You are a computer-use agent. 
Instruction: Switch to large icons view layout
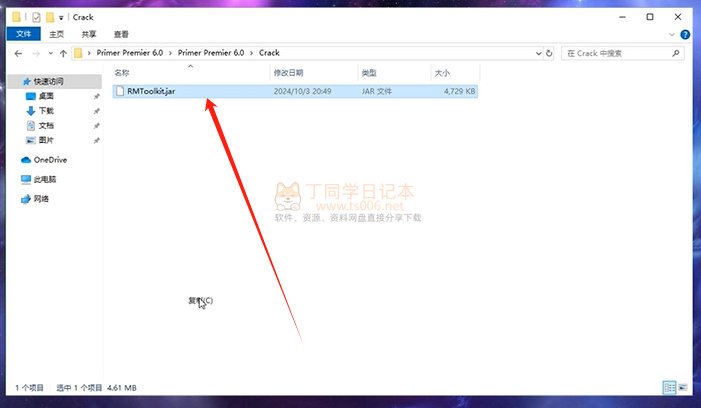tap(683, 387)
